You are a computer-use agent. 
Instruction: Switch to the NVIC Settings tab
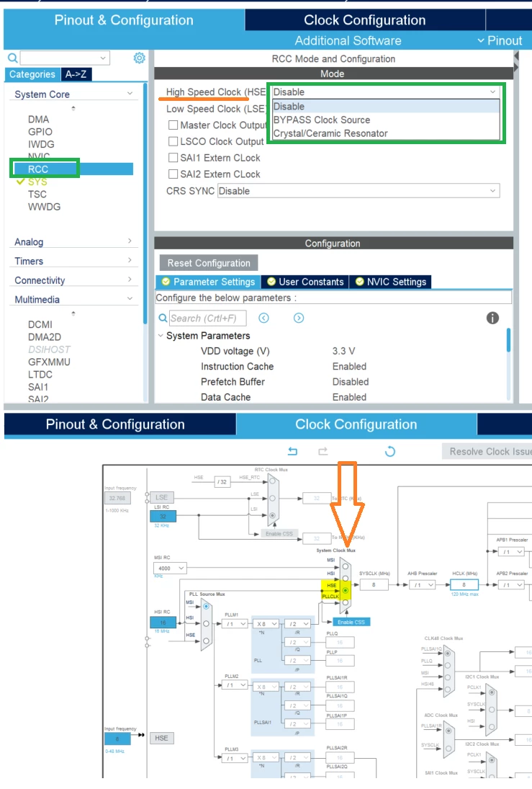click(x=391, y=282)
